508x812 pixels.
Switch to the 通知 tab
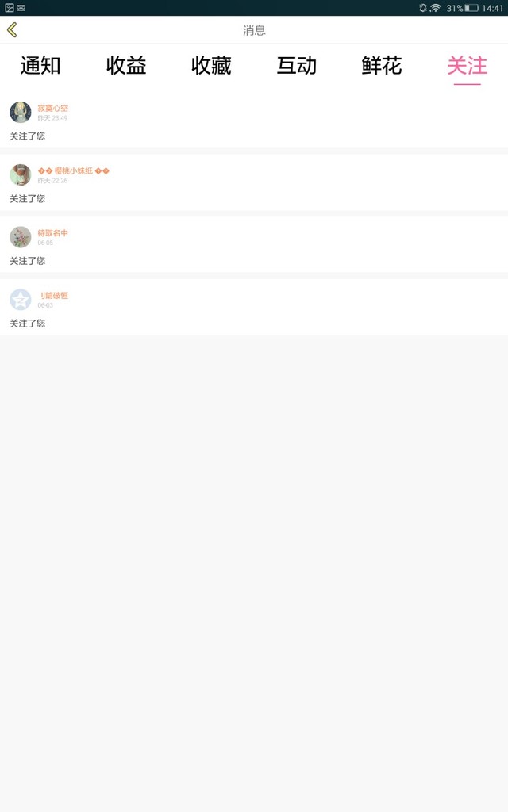click(x=40, y=66)
